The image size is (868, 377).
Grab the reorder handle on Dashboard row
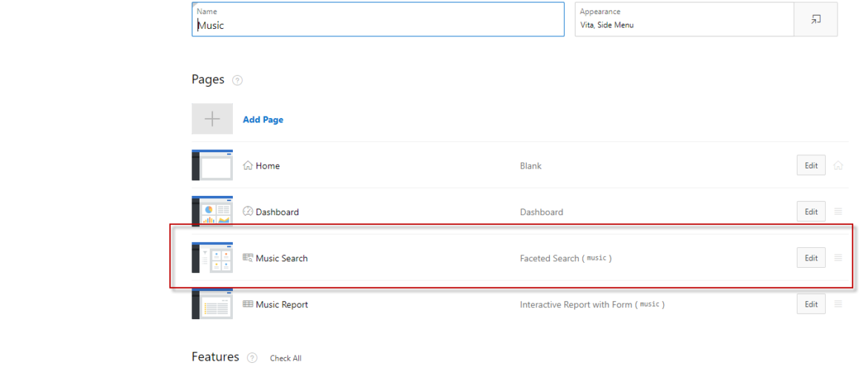tap(838, 212)
